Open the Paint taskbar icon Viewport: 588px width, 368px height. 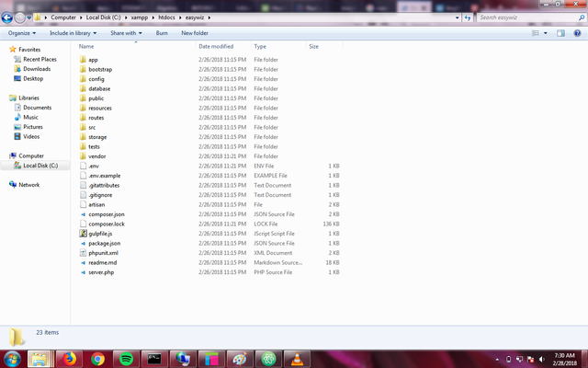click(240, 360)
